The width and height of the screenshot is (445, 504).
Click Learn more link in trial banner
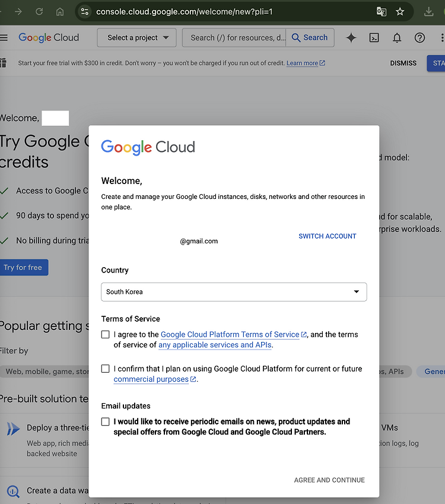(303, 63)
